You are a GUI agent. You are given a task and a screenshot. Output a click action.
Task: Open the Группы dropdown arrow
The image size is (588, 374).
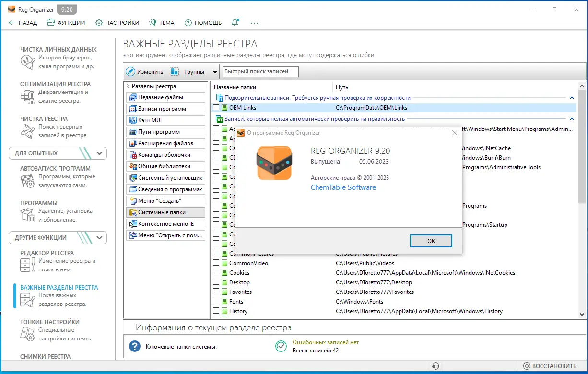(x=214, y=72)
